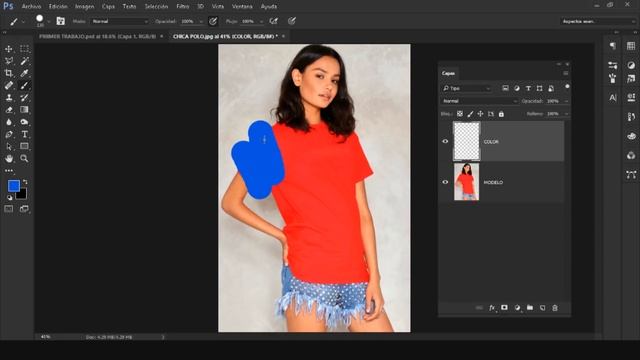Select the COLOR layer thumbnail
The height and width of the screenshot is (360, 640).
coord(467,141)
